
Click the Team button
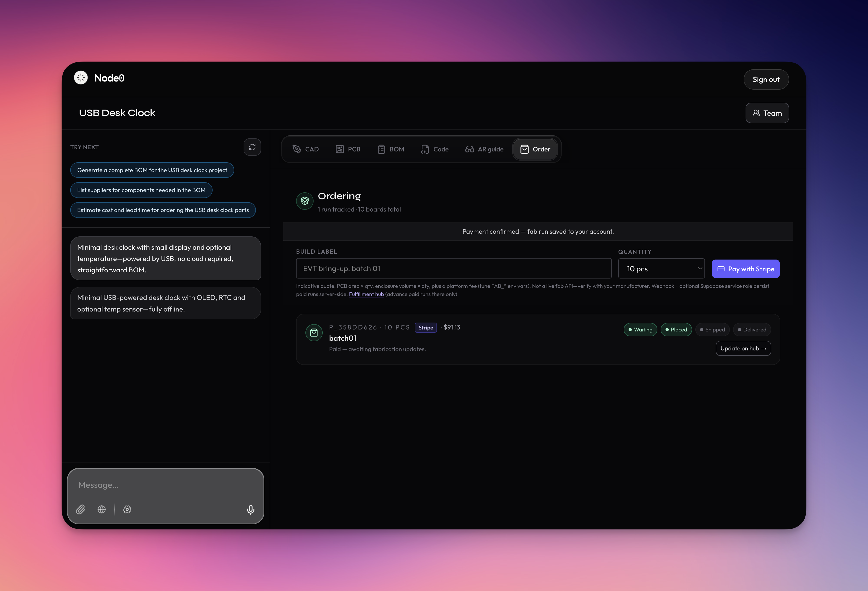click(767, 113)
